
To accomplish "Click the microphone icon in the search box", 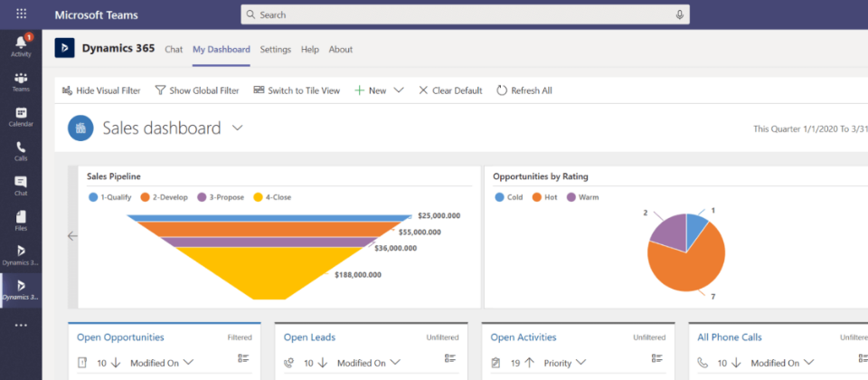I will [x=680, y=15].
